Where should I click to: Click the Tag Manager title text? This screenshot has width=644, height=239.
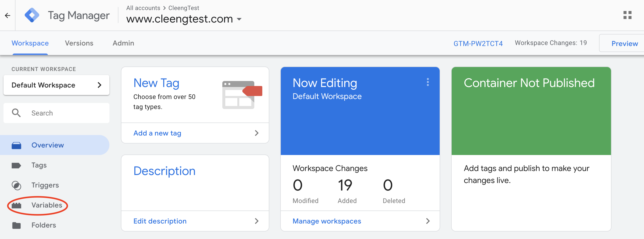pyautogui.click(x=79, y=16)
